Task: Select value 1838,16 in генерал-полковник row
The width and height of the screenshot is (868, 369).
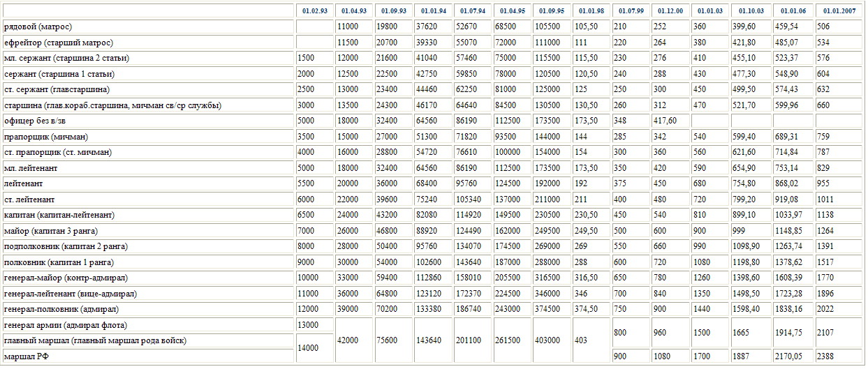Action: [790, 309]
